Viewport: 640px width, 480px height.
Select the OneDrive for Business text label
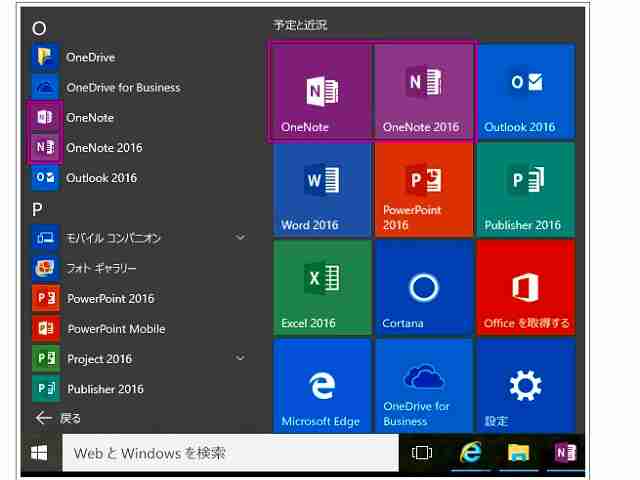click(123, 88)
